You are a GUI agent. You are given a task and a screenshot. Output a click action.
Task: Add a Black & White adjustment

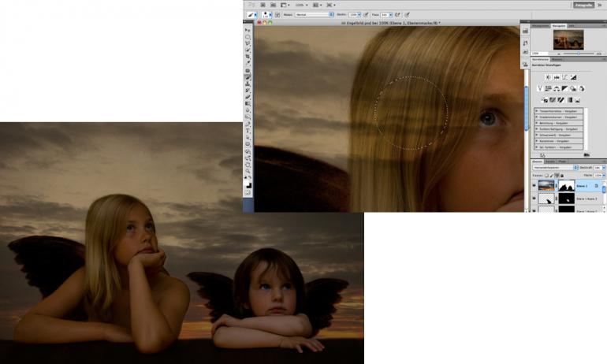pyautogui.click(x=564, y=88)
